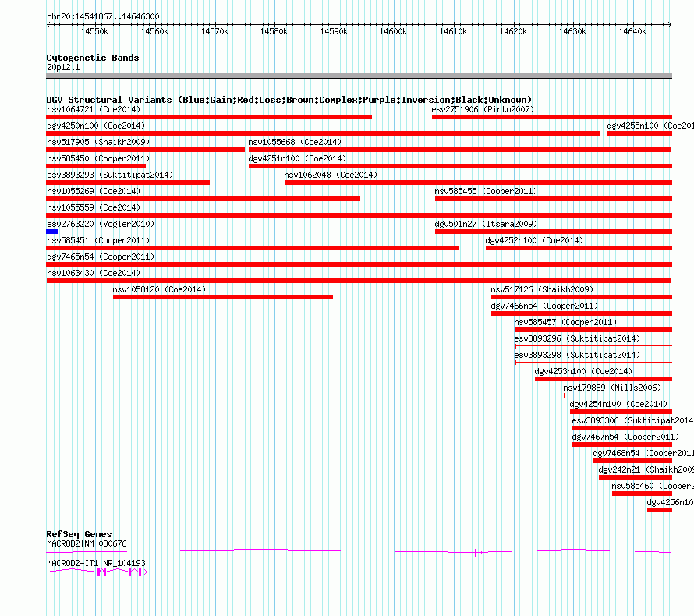
Task: Click the blue esv2763220 gain variant bar
Action: coord(52,232)
